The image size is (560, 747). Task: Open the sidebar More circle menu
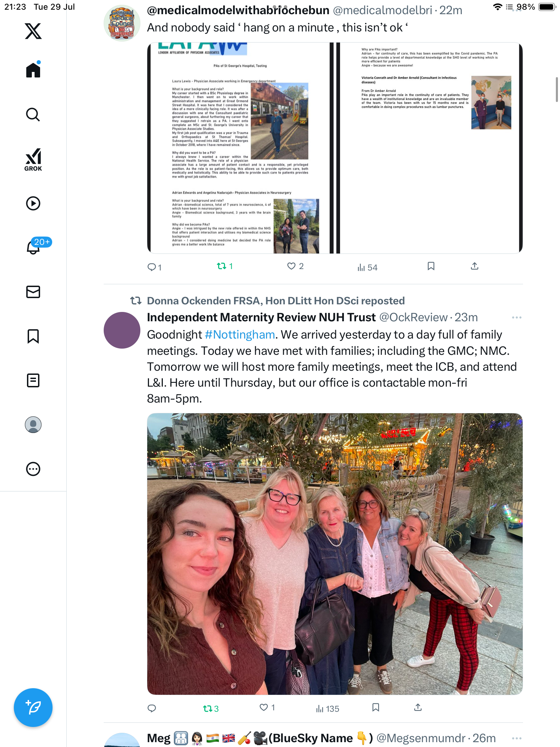pos(33,469)
